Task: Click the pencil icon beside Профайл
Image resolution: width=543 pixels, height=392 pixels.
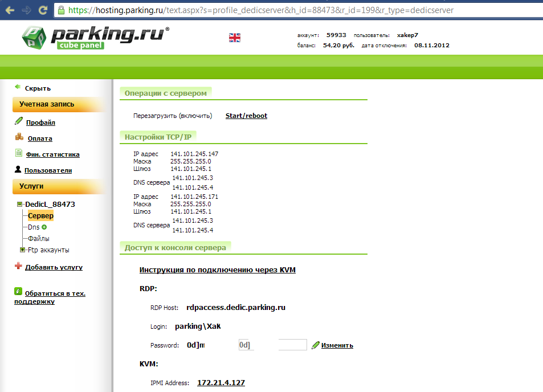Action: [19, 121]
